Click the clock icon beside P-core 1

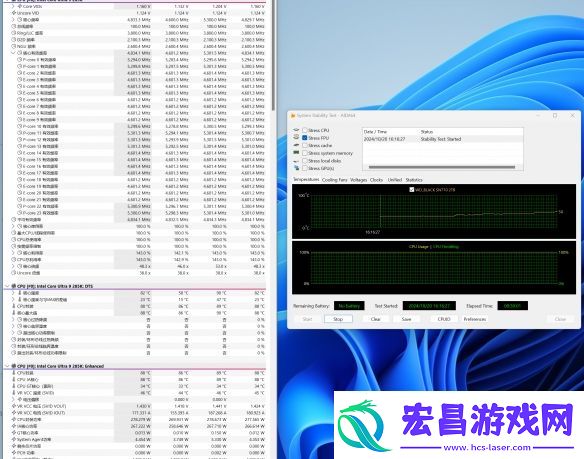19,66
